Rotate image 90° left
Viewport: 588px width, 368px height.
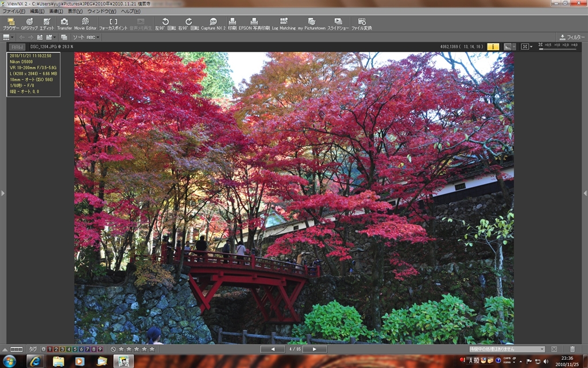pos(165,24)
